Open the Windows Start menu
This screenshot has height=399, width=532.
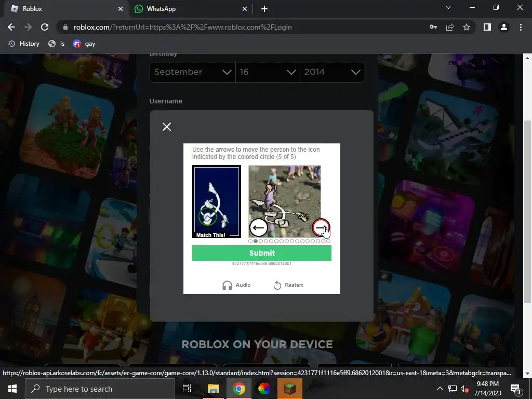pos(12,389)
